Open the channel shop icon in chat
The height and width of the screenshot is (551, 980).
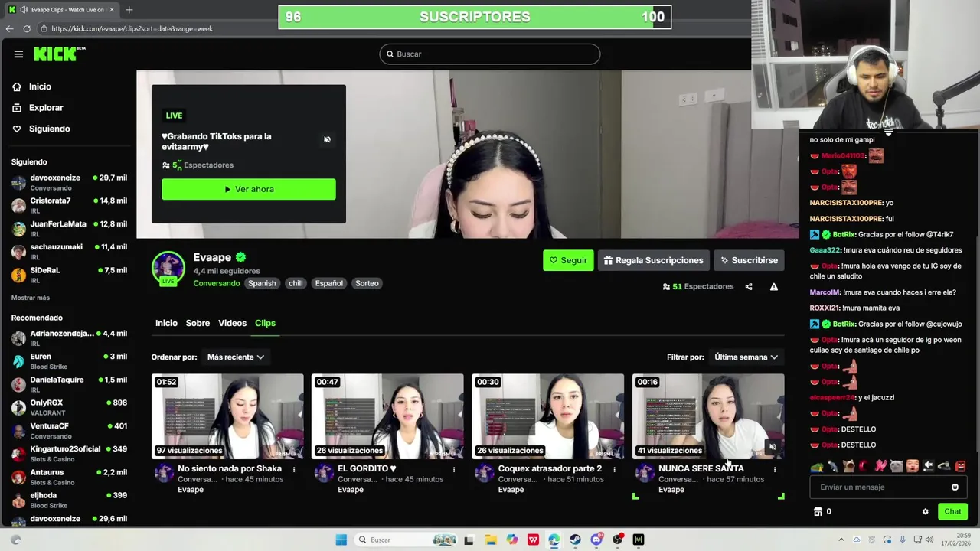[x=817, y=511]
